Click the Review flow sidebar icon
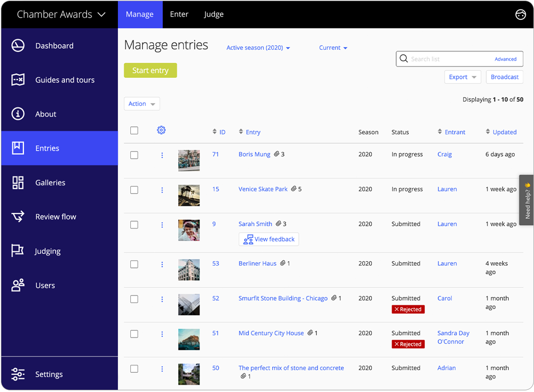Viewport: 534px width, 392px height. [17, 217]
